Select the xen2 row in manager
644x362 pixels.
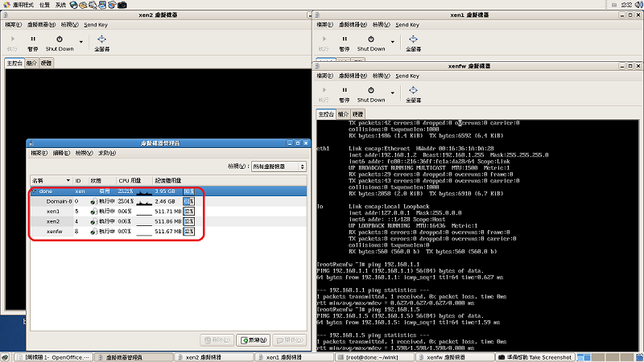point(168,222)
